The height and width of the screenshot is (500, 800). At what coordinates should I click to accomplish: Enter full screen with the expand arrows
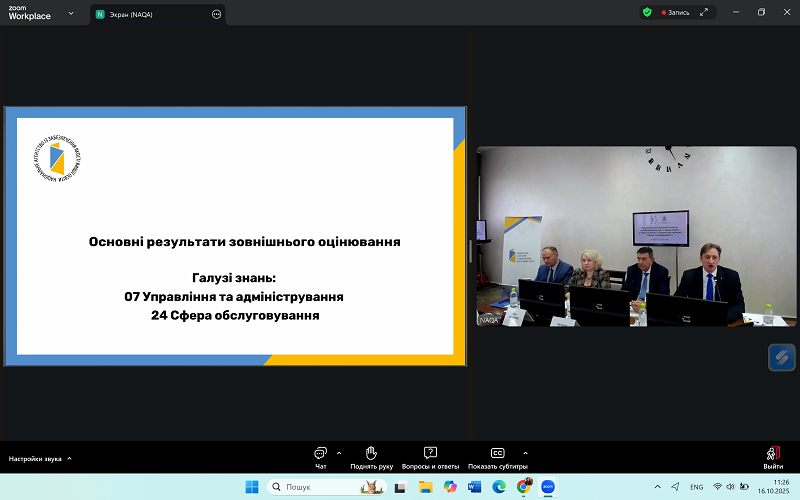[x=704, y=12]
